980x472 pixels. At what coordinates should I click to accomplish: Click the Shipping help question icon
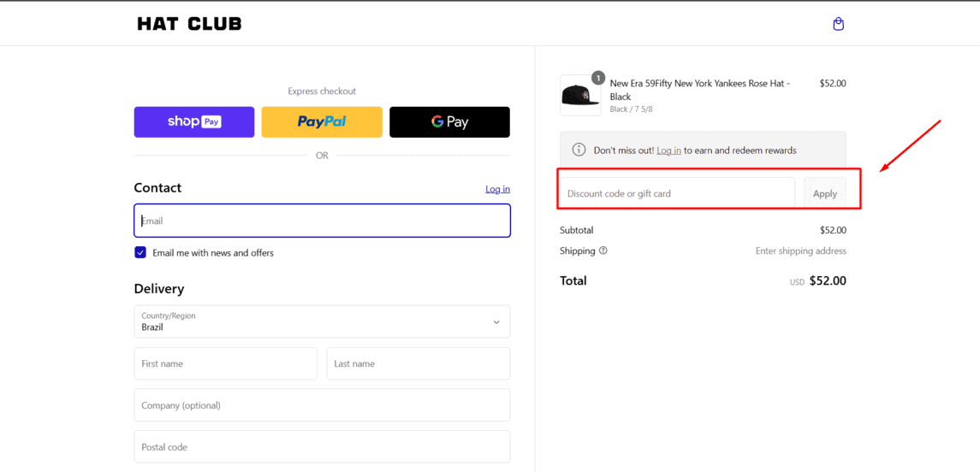pos(603,251)
